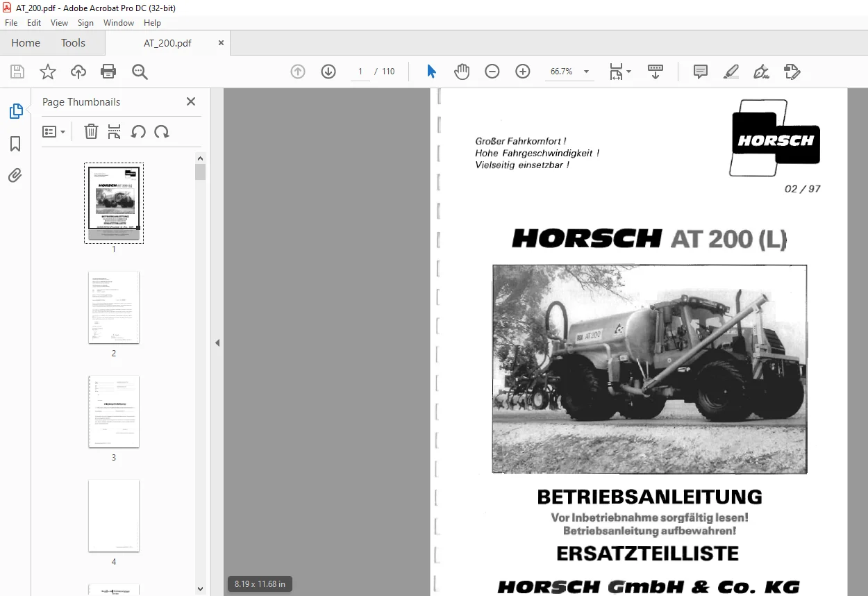Choose the Selection arrow tool

[x=431, y=72]
